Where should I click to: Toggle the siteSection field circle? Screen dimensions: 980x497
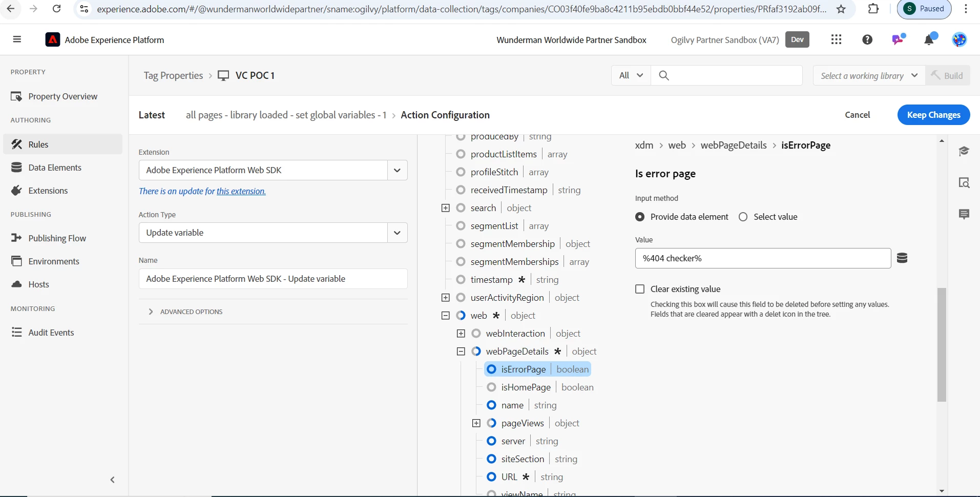click(491, 459)
